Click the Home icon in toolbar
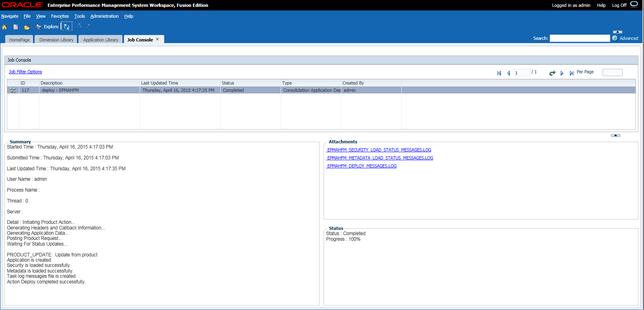644x310 pixels. (4, 27)
